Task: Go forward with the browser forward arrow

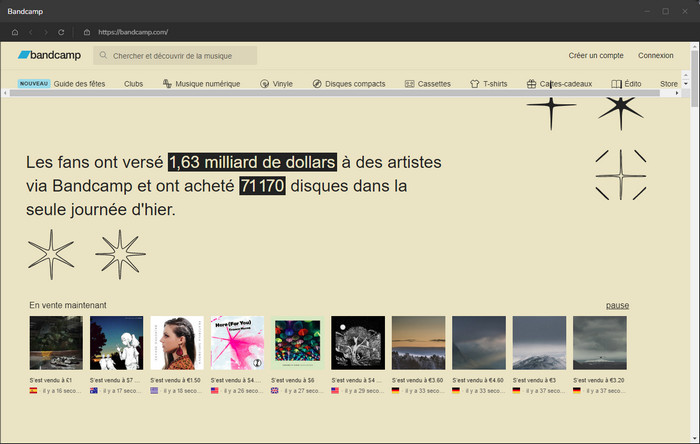Action: pos(46,32)
